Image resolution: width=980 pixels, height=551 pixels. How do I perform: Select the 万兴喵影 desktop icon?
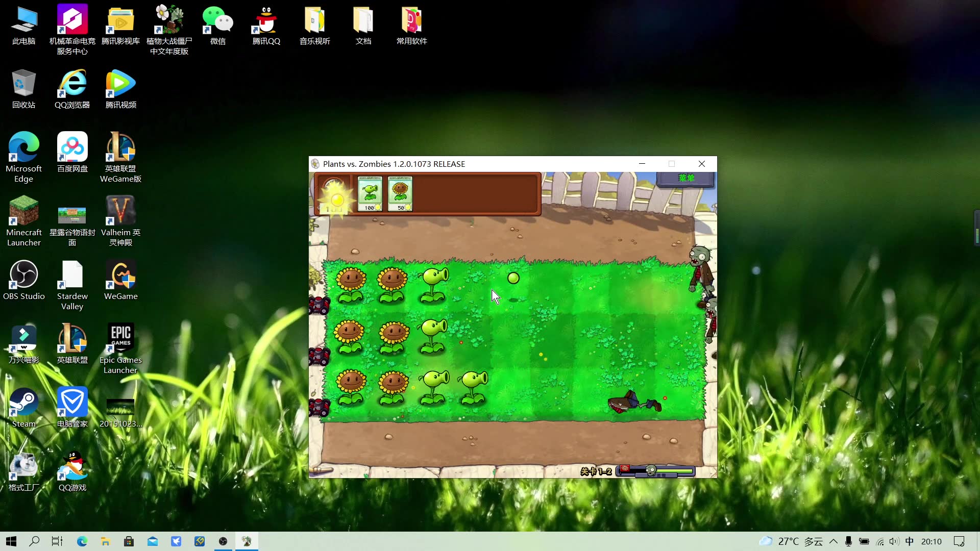click(24, 344)
